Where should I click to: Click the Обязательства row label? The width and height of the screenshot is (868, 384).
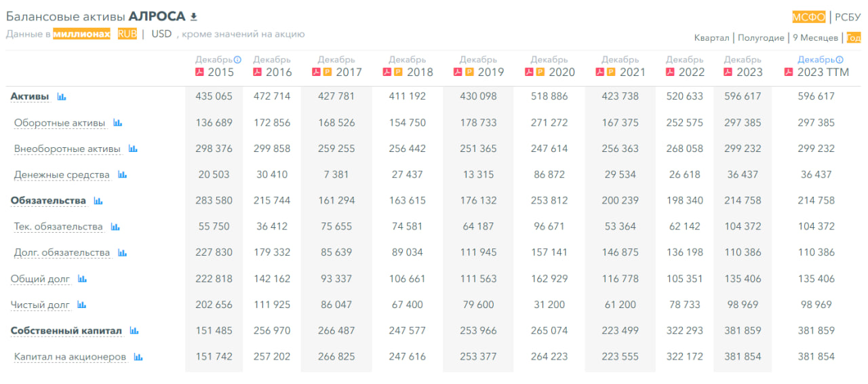click(48, 201)
